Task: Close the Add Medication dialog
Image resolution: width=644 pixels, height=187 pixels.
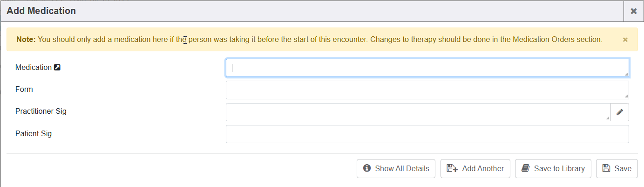Action: coord(633,11)
